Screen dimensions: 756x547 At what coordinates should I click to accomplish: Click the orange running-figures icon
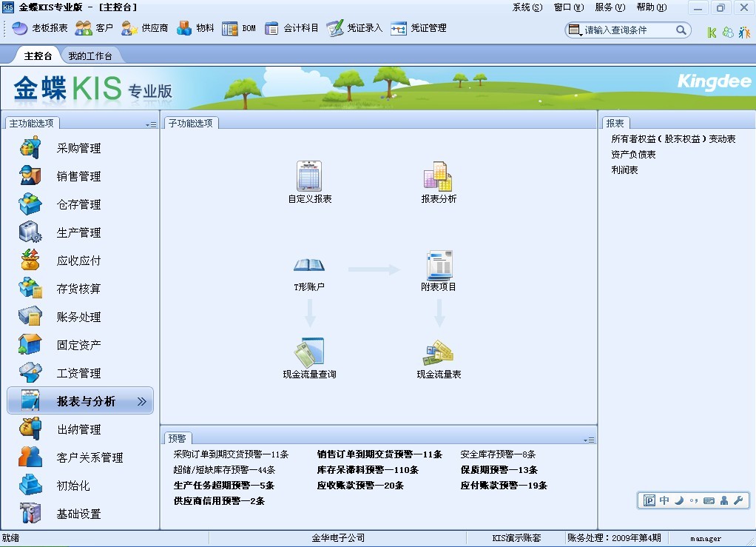coord(744,33)
